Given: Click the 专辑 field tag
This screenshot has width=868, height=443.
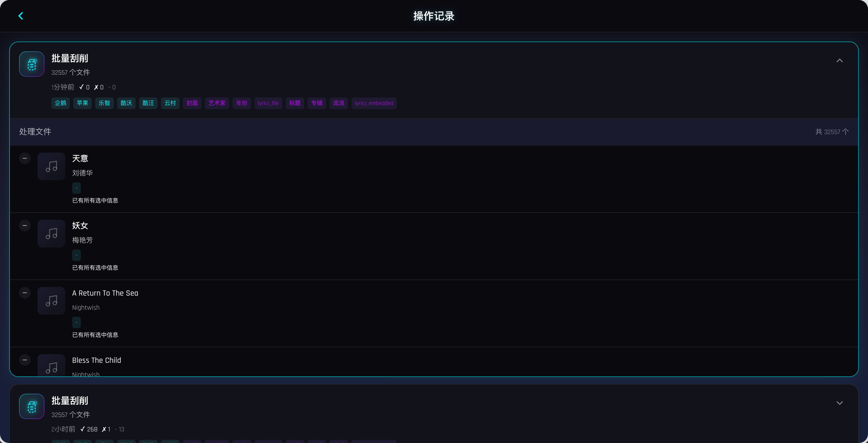Looking at the screenshot, I should (317, 103).
